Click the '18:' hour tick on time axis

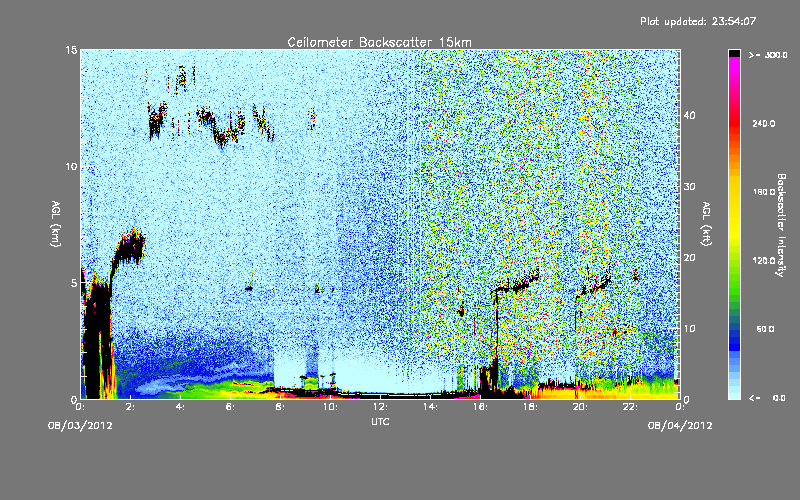530,407
